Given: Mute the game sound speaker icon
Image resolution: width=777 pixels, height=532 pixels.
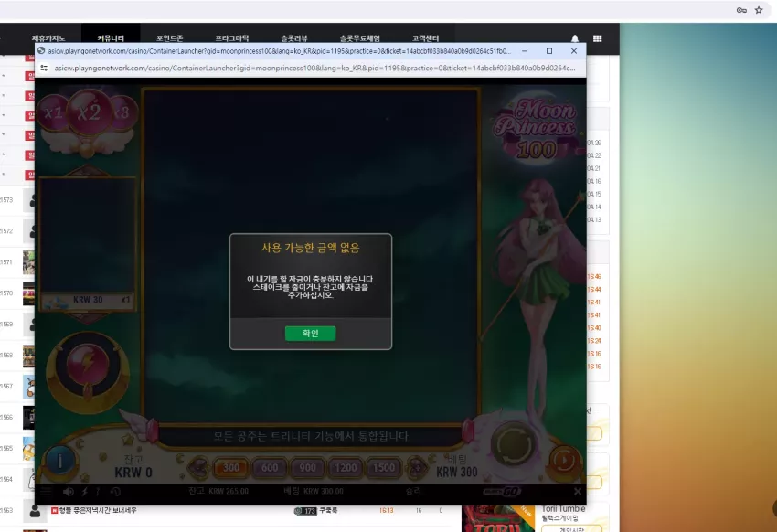Looking at the screenshot, I should [69, 492].
